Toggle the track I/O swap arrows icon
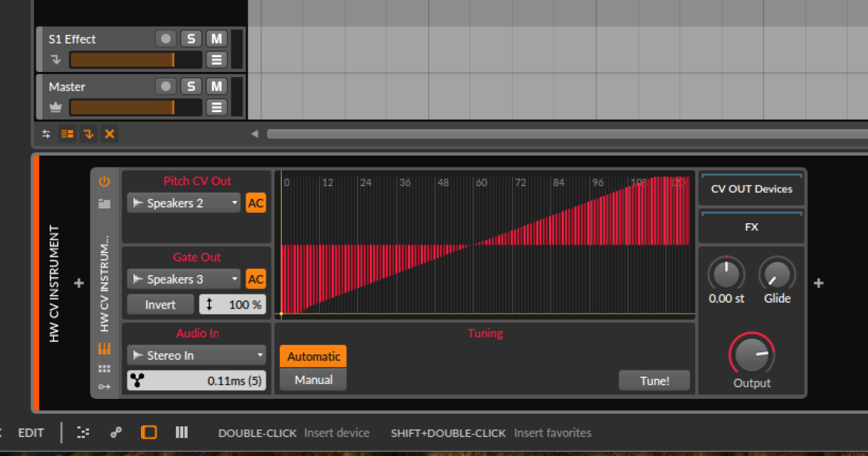Image resolution: width=868 pixels, height=456 pixels. click(x=46, y=134)
